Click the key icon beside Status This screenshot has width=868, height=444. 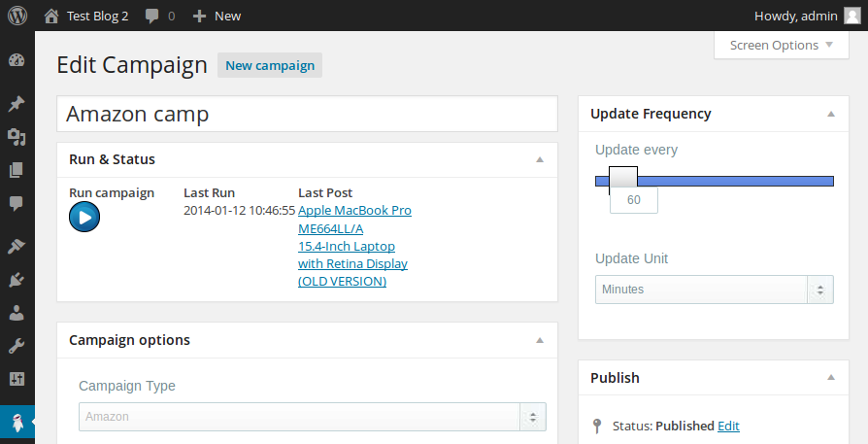597,426
